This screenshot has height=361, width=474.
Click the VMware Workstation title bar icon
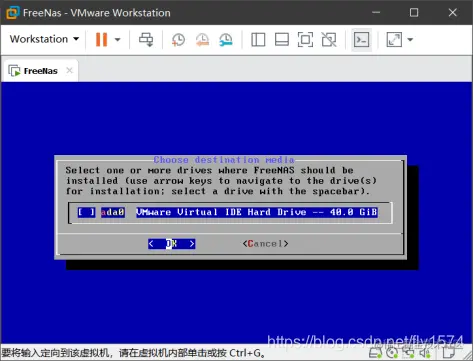pyautogui.click(x=13, y=13)
